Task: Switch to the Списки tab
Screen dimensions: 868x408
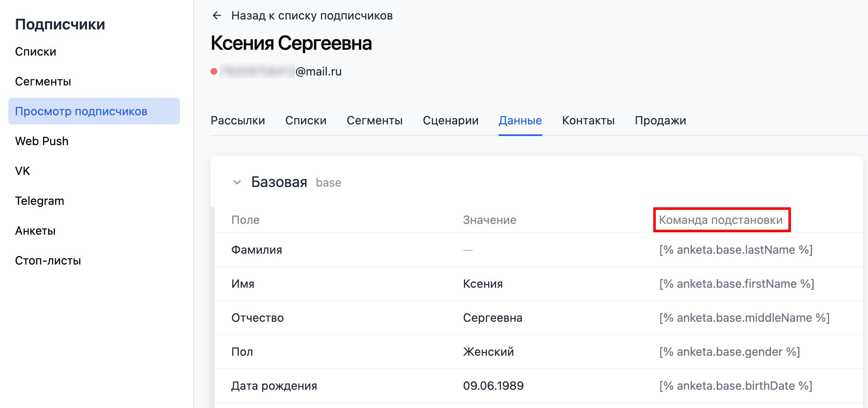Action: coord(306,121)
